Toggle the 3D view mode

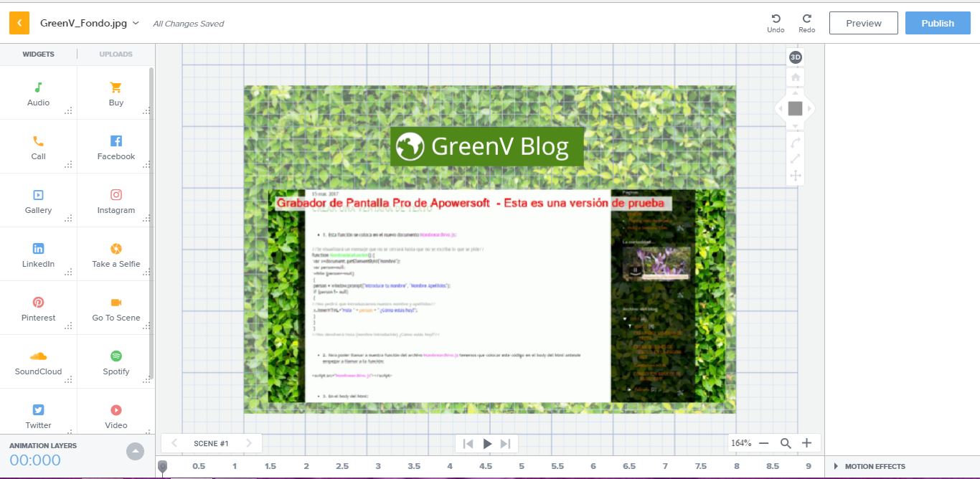pyautogui.click(x=795, y=57)
